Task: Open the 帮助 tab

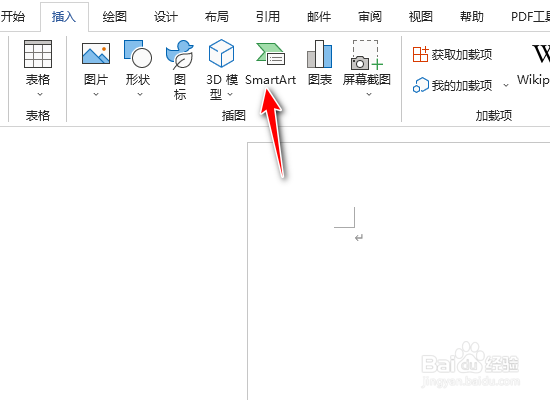Action: click(472, 16)
